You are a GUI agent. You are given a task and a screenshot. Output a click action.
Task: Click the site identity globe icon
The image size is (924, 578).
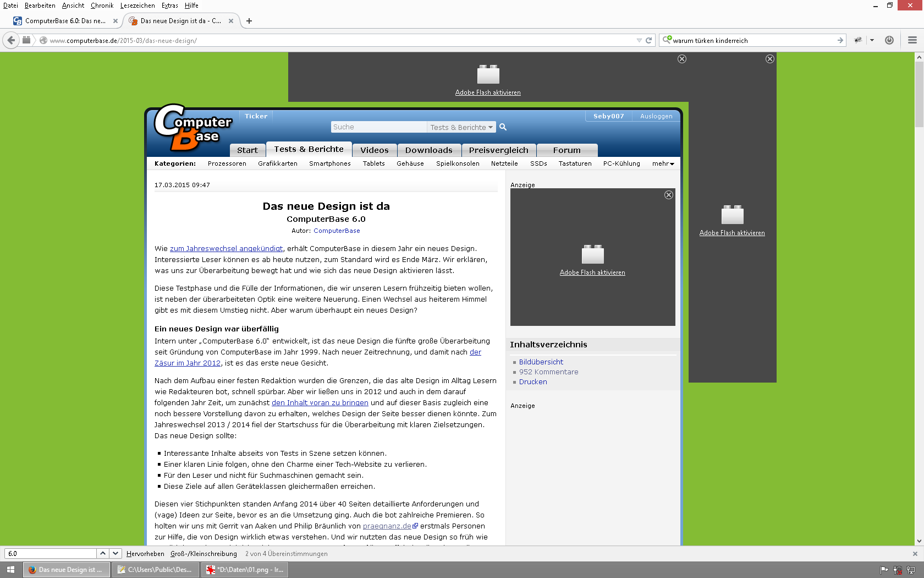click(43, 40)
